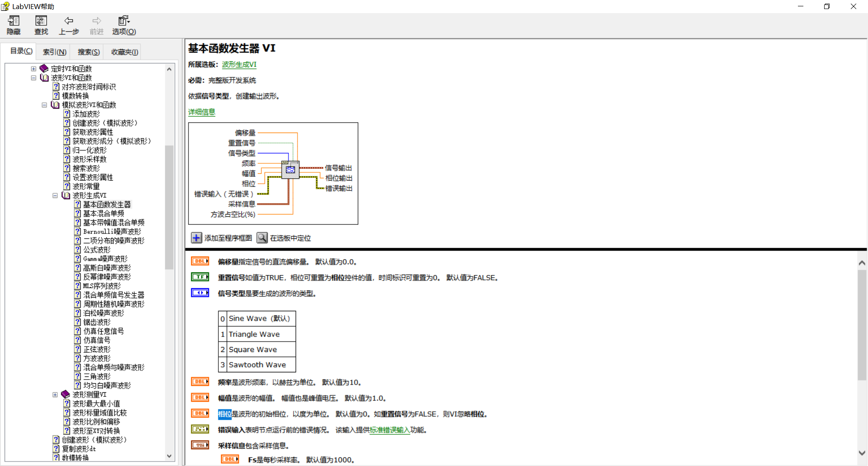Click the page icon of 正弦波形

point(78,349)
